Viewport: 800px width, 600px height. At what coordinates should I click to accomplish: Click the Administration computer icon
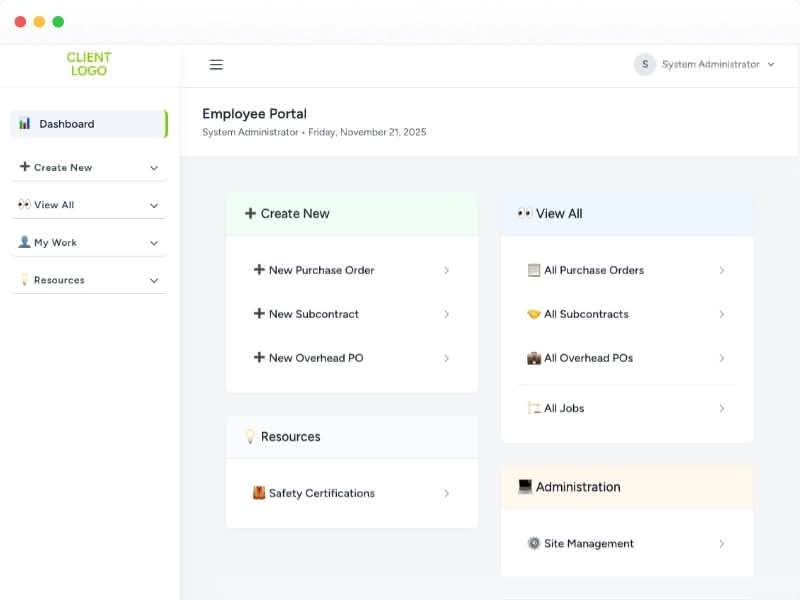[x=526, y=486]
